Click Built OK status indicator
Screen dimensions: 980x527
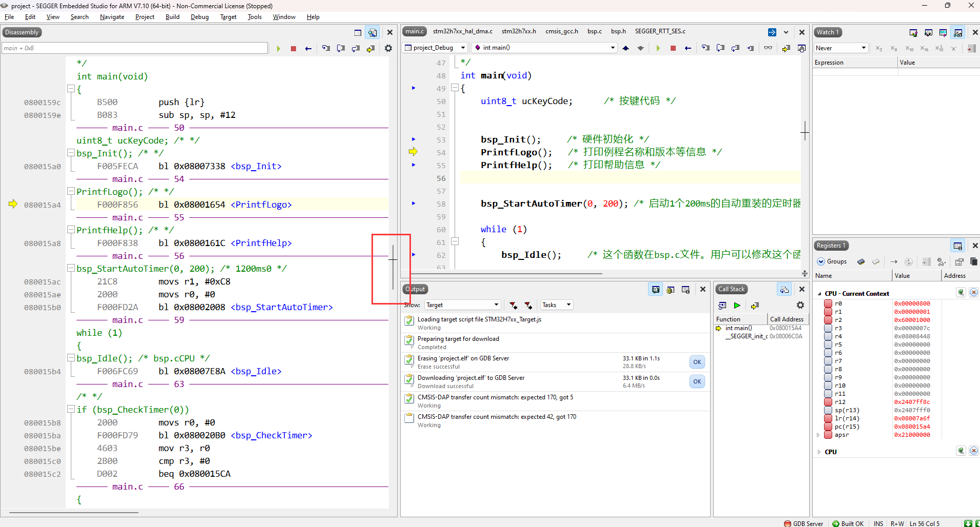pyautogui.click(x=848, y=523)
